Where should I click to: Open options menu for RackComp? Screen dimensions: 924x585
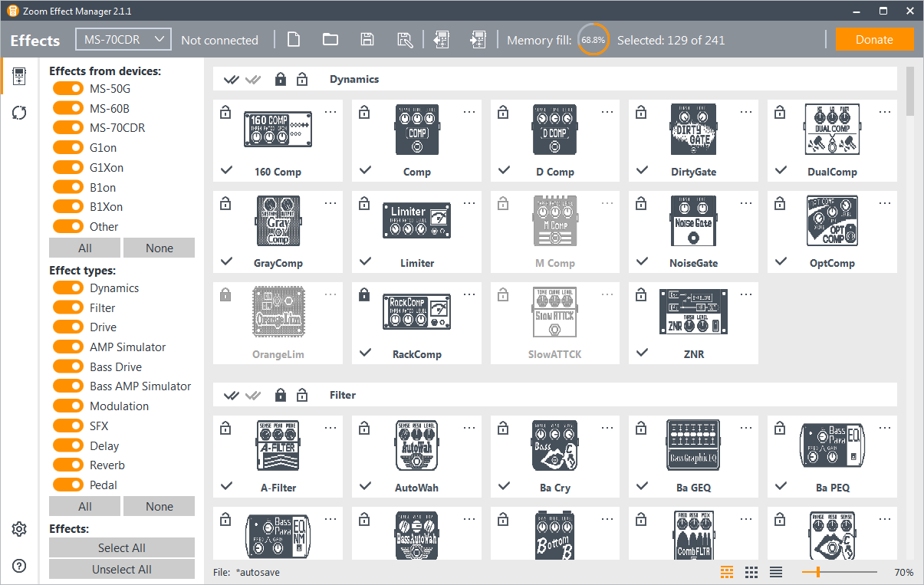coord(469,294)
